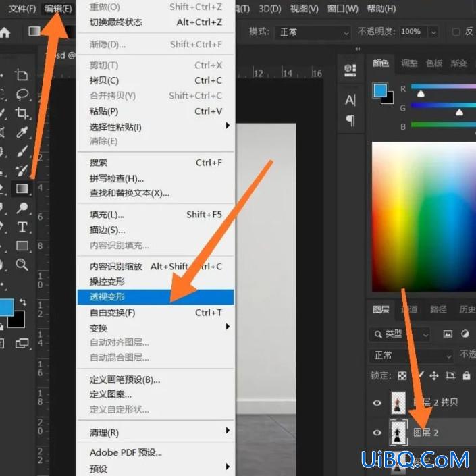Select the Lasso tool
476x476 pixels.
point(22,95)
